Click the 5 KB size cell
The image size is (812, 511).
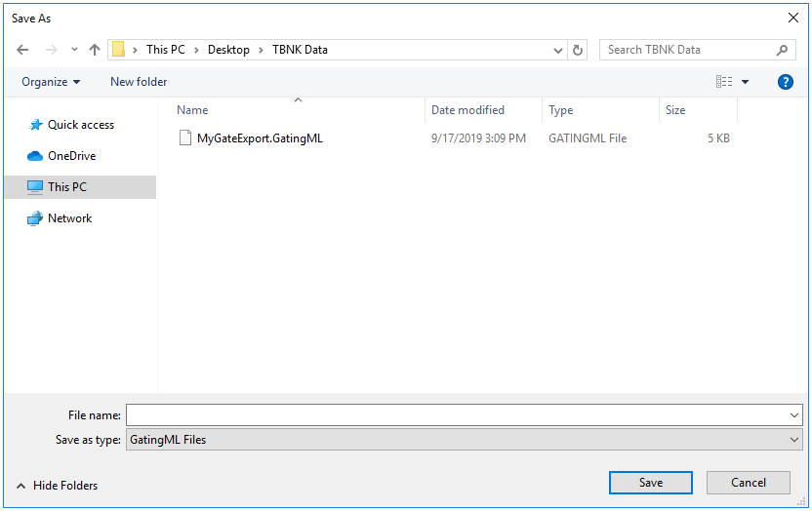pos(718,138)
